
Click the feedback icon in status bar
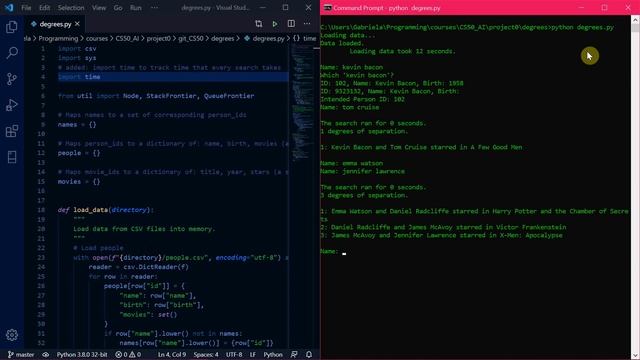click(x=294, y=354)
